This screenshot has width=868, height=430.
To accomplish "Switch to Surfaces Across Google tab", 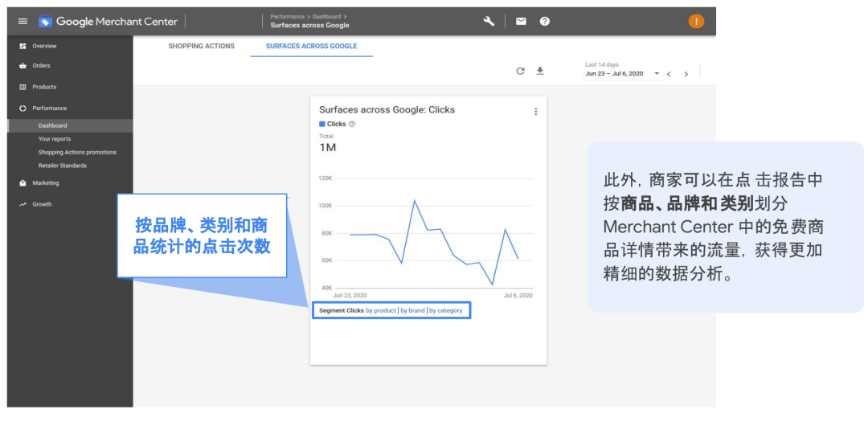I will click(312, 46).
